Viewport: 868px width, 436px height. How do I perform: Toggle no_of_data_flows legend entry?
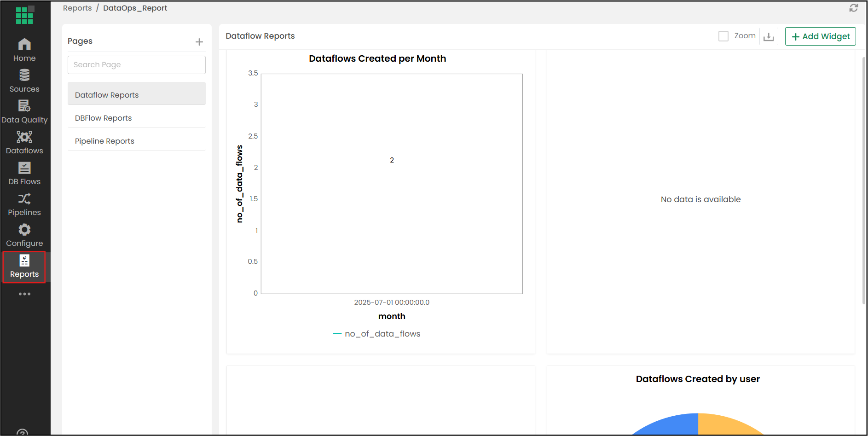coord(377,334)
